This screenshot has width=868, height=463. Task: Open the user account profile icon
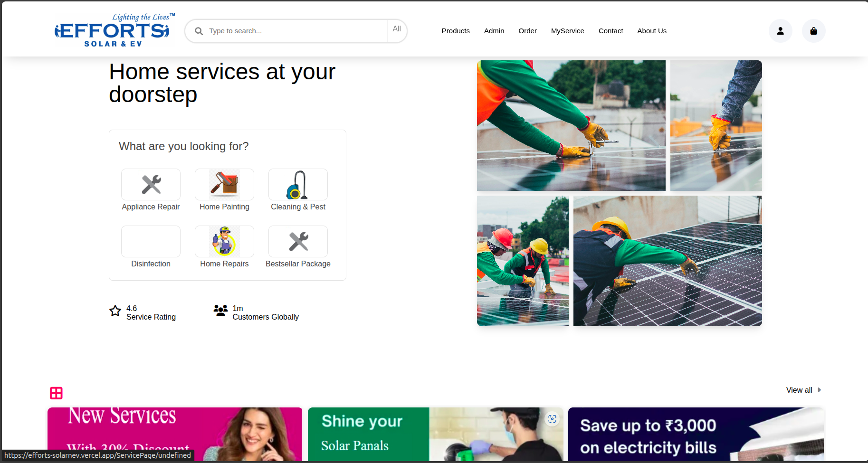click(780, 31)
